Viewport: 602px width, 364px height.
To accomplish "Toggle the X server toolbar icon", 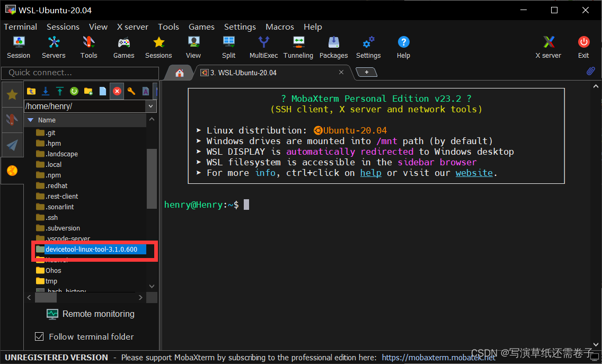I will point(548,47).
